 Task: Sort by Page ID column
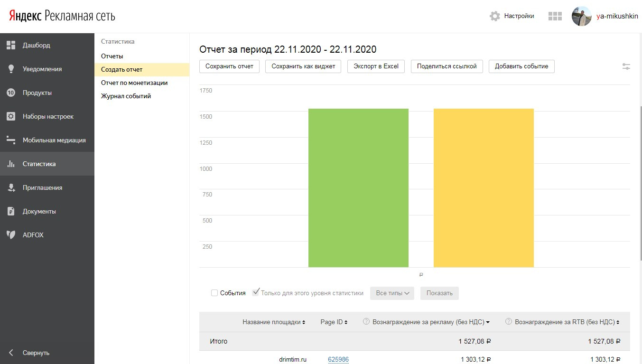pos(334,322)
